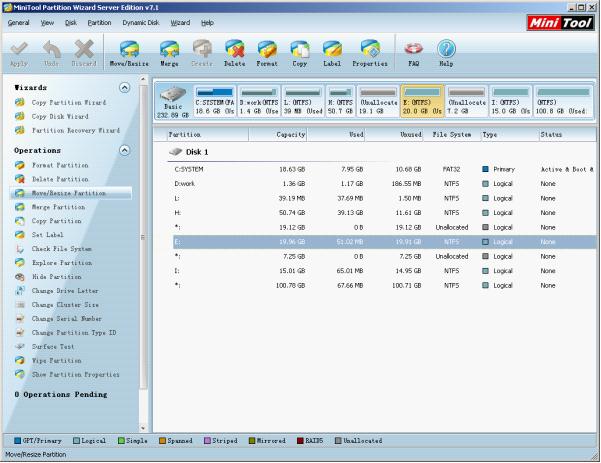
Task: Select L: 39 MB block in disk map
Action: coord(303,101)
